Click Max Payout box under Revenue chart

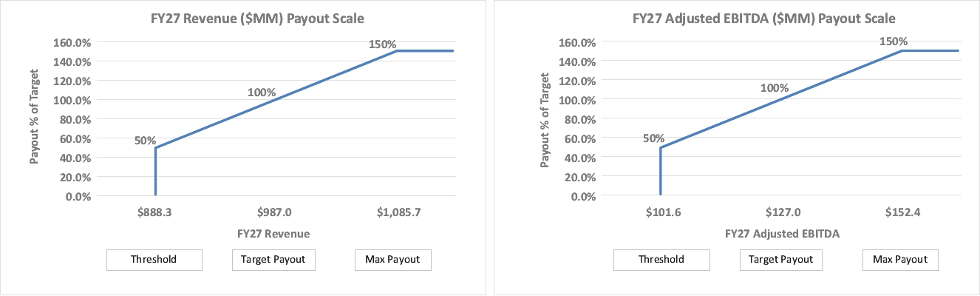pyautogui.click(x=392, y=259)
